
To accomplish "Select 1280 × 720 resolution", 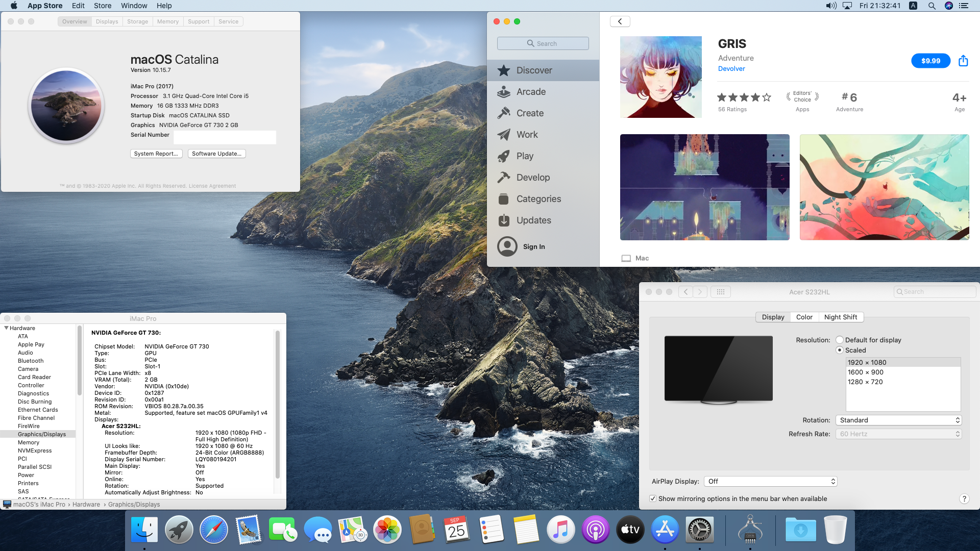I will [x=903, y=382].
